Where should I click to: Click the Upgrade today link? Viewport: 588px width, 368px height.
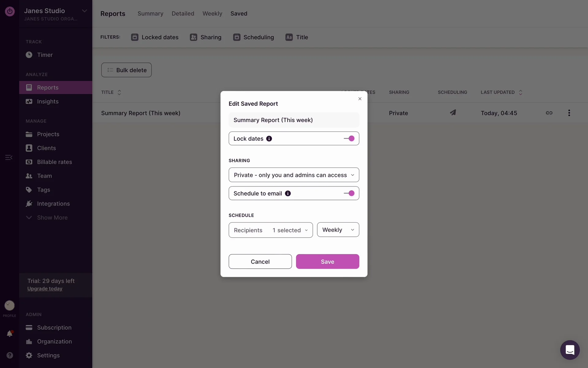(x=45, y=289)
